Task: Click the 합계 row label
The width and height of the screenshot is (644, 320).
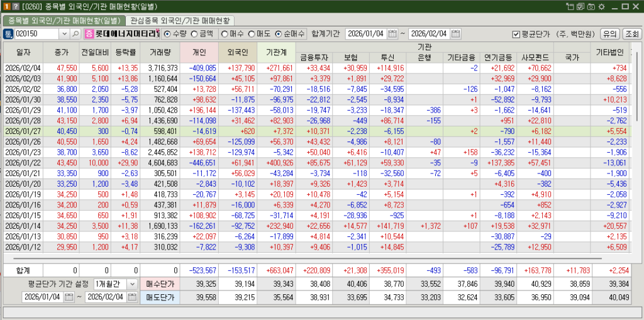Action: [x=23, y=270]
